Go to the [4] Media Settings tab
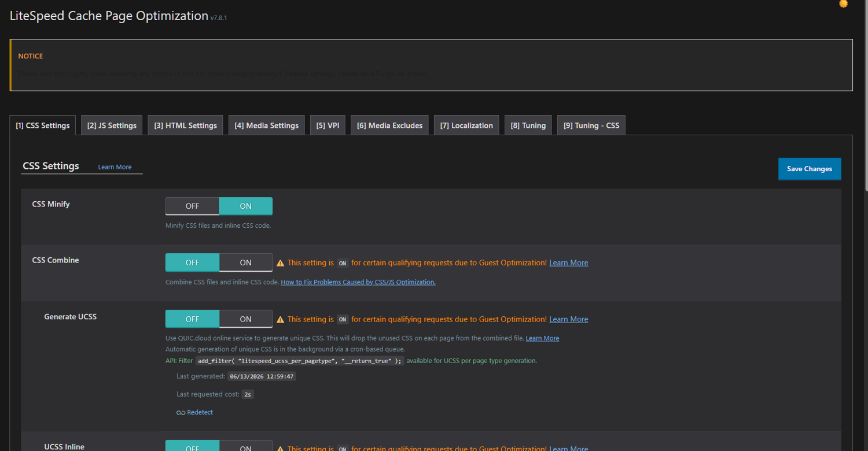 [266, 125]
